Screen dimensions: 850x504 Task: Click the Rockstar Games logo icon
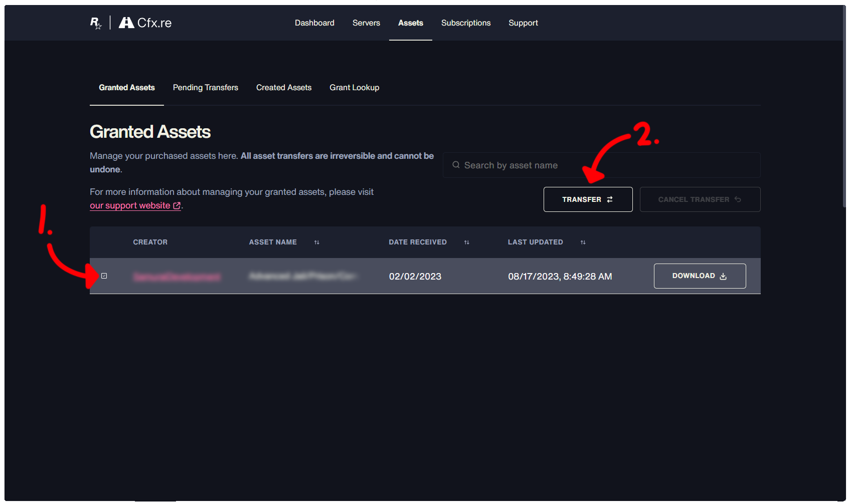(x=96, y=23)
